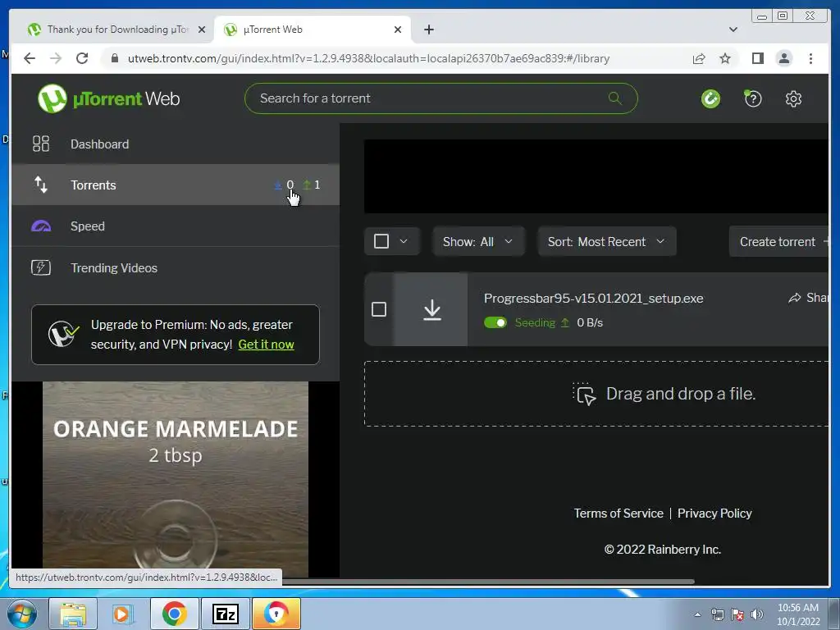Click the download arrow on Progressbar95 torrent
The height and width of the screenshot is (630, 840).
[431, 309]
